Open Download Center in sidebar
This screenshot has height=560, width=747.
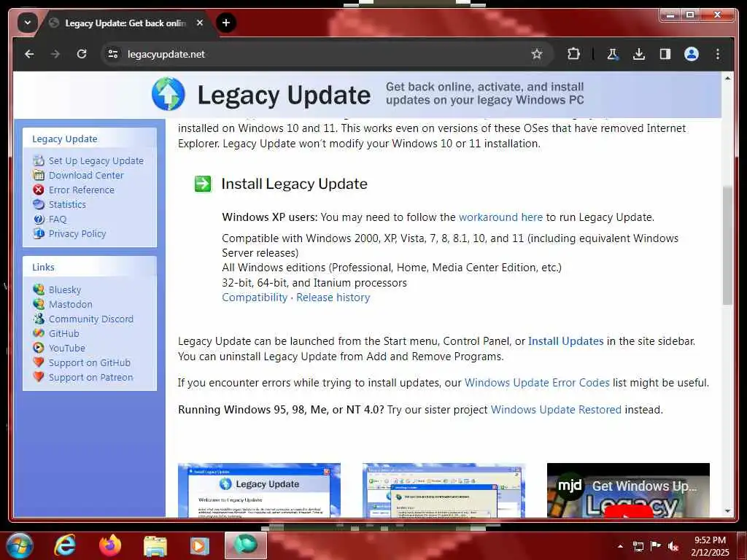click(x=86, y=175)
